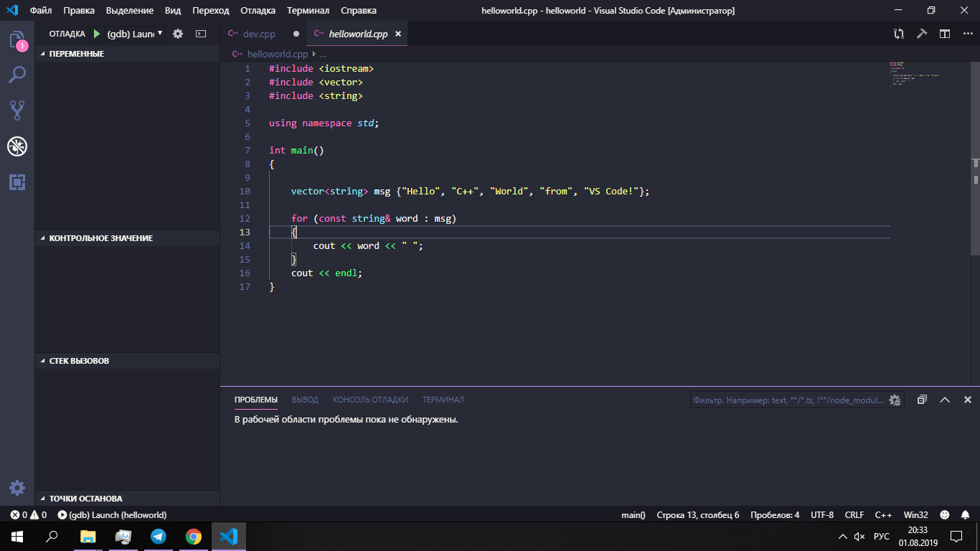Open Windows search on the taskbar
Screen dimensions: 980x551
pos(52,537)
